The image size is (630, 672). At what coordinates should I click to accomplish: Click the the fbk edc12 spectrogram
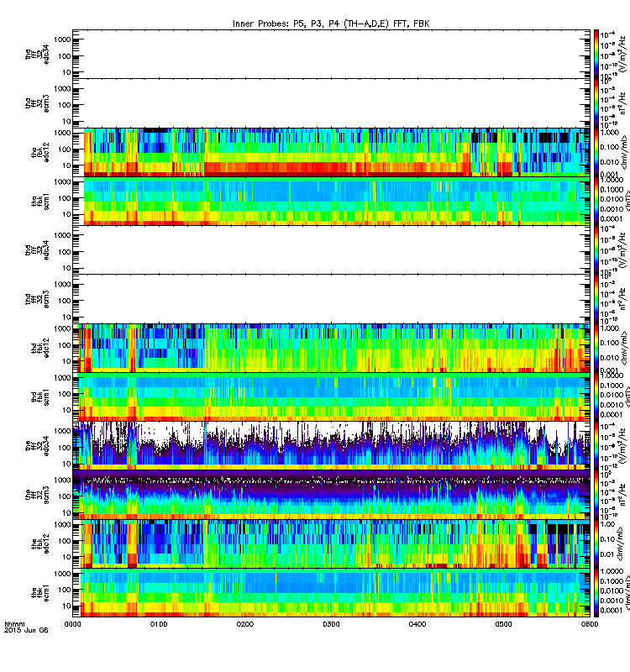point(331,543)
